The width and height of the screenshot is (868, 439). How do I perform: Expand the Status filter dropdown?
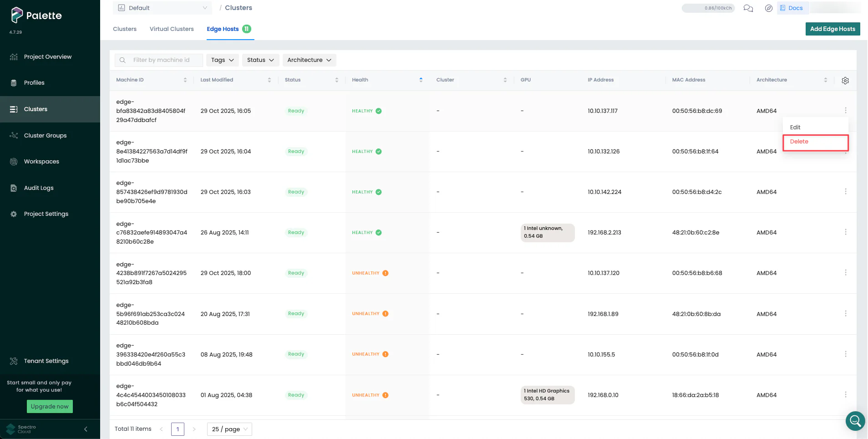(x=260, y=60)
